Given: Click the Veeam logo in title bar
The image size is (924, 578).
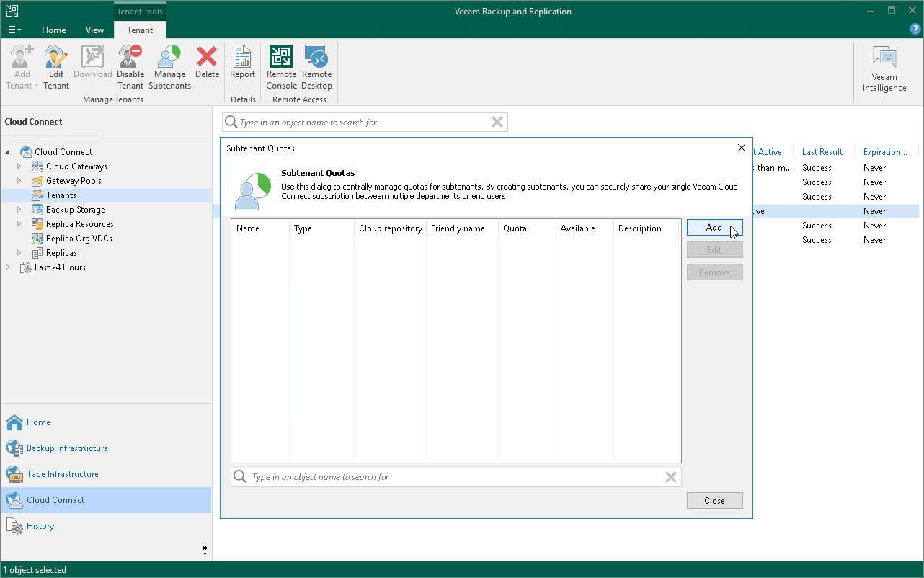Looking at the screenshot, I should (12, 11).
